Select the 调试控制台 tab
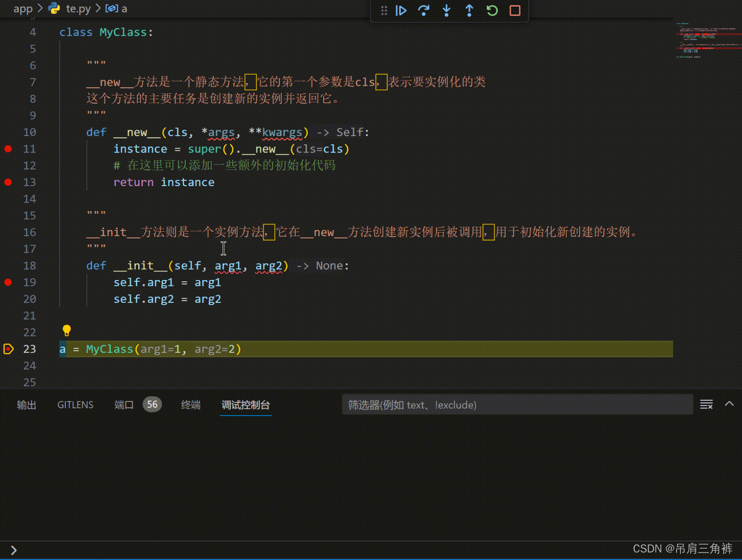The image size is (742, 560). [246, 405]
